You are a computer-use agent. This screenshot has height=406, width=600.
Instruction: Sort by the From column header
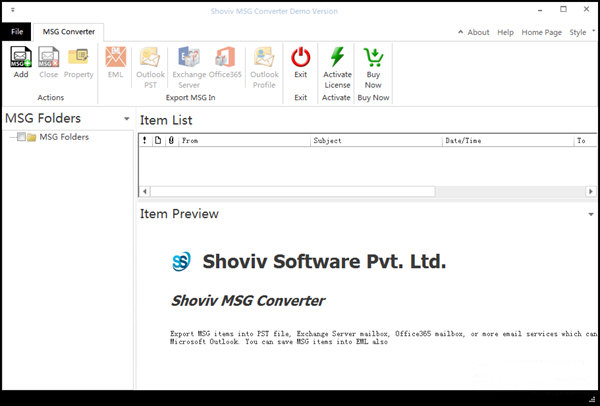click(244, 140)
